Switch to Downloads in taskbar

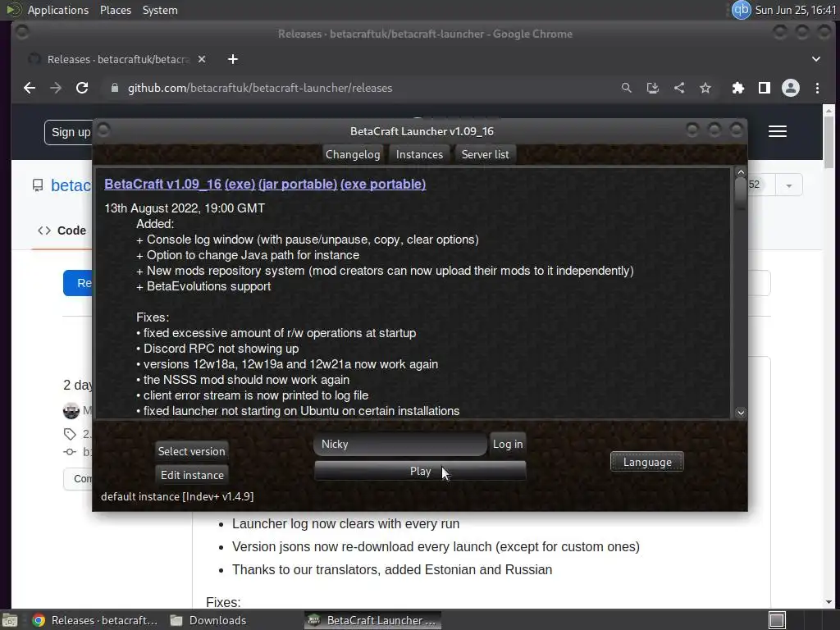click(208, 620)
